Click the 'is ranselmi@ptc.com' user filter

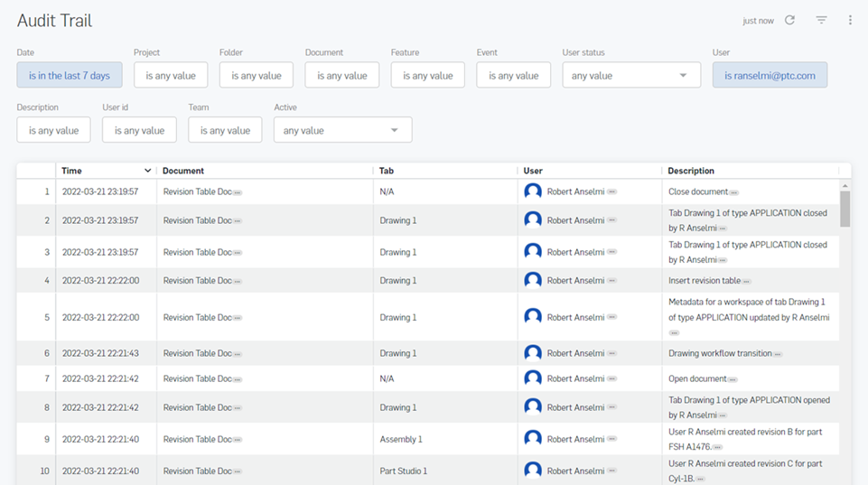(770, 76)
